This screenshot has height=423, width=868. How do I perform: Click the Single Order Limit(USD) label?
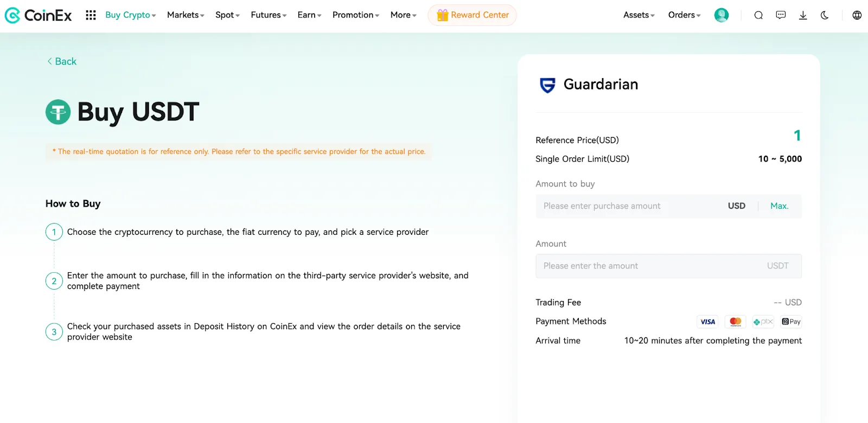[x=583, y=159]
